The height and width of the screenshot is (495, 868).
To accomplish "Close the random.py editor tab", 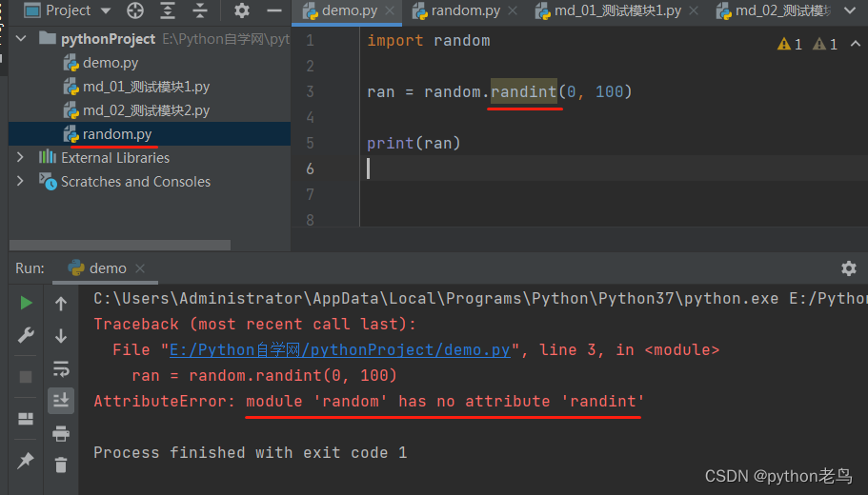I will (x=513, y=10).
